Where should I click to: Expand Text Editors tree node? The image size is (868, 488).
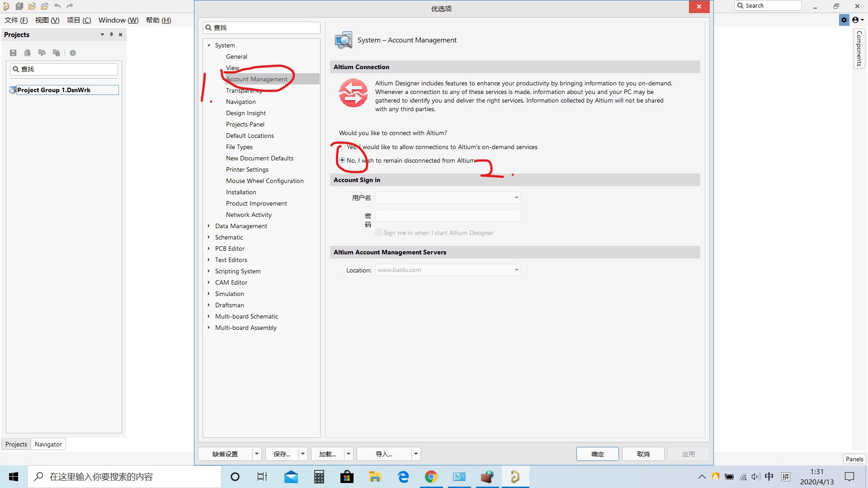(x=209, y=260)
